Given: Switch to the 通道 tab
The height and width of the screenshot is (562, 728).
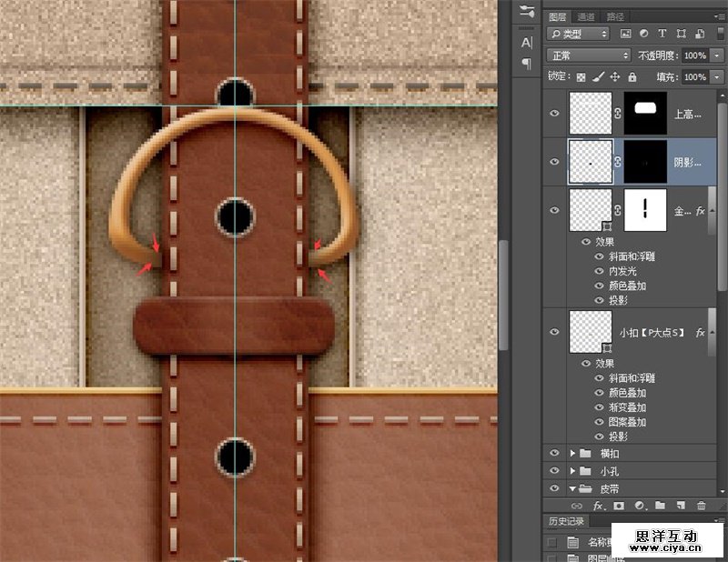Looking at the screenshot, I should point(586,16).
